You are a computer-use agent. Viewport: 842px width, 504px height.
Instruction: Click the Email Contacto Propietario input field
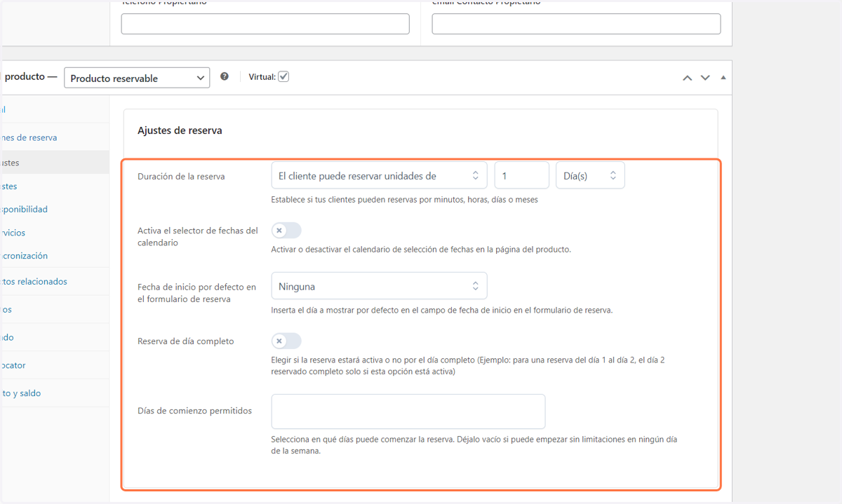[576, 24]
